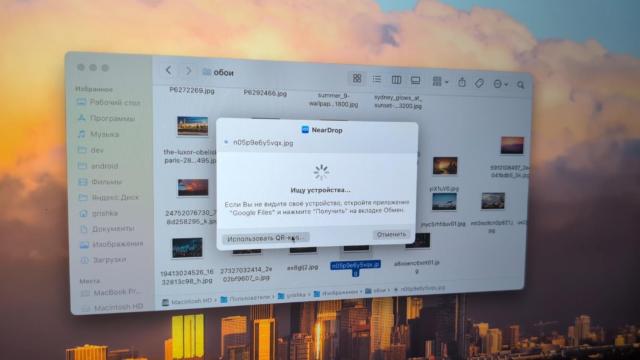Select file axllgl7.jpg
Image resolution: width=640 pixels, height=360 pixels.
(x=302, y=268)
